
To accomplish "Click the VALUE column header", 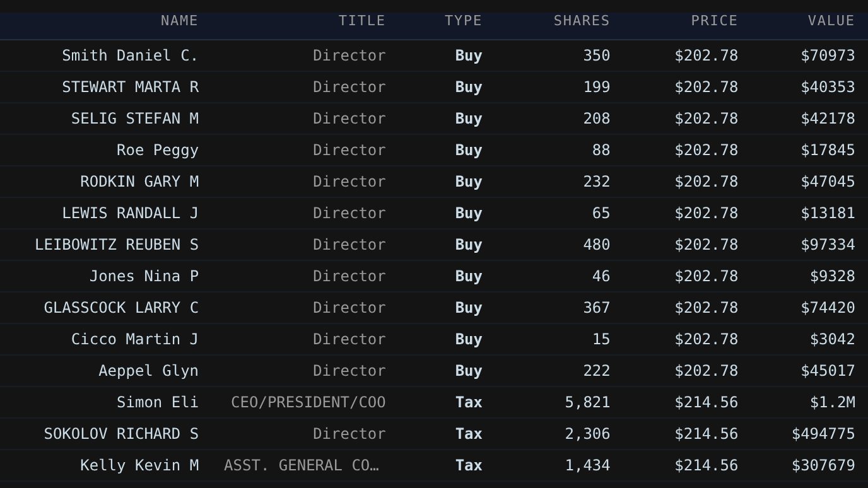I will tap(831, 21).
